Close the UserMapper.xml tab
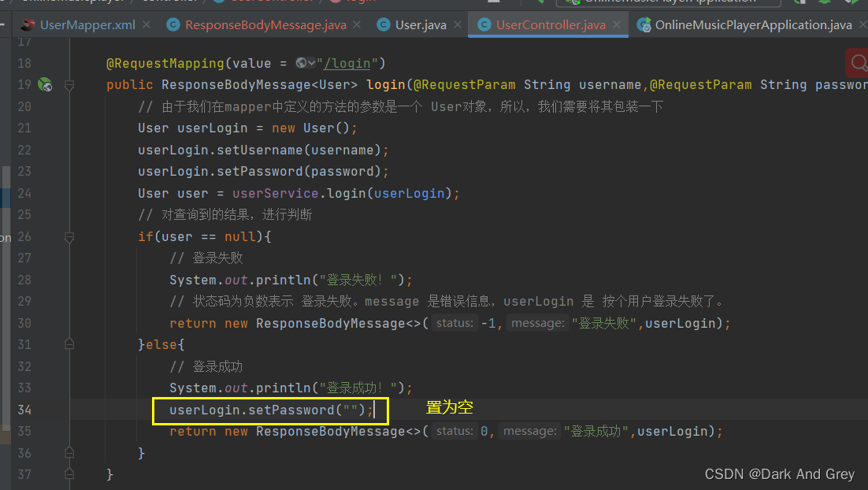Image resolution: width=868 pixels, height=490 pixels. (147, 25)
